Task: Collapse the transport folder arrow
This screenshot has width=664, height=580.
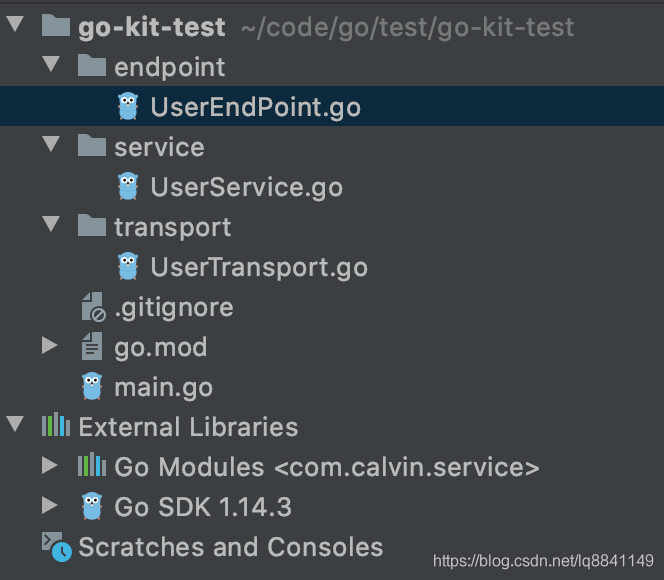Action: (x=50, y=226)
